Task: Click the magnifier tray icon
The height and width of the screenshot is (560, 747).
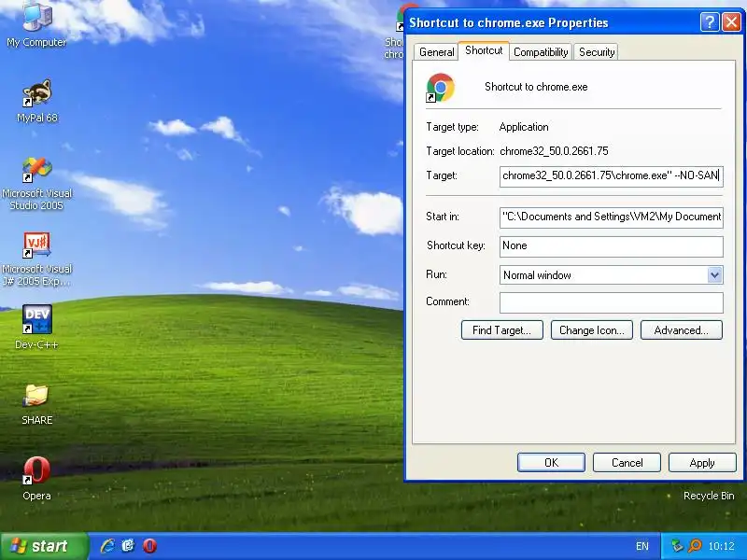Action: tap(696, 546)
